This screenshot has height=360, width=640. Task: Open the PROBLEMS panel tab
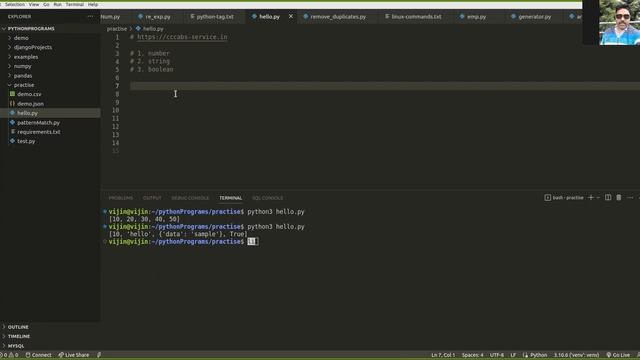click(120, 198)
